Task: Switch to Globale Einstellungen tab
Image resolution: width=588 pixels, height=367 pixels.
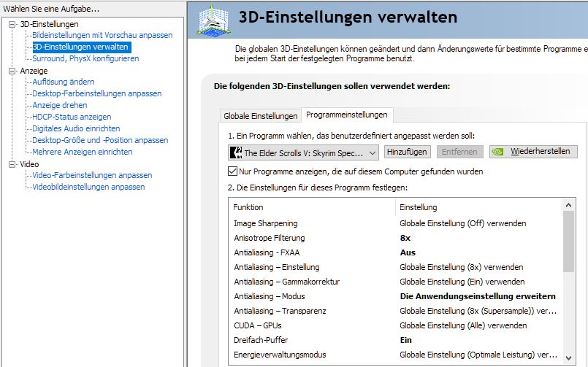Action: [260, 116]
